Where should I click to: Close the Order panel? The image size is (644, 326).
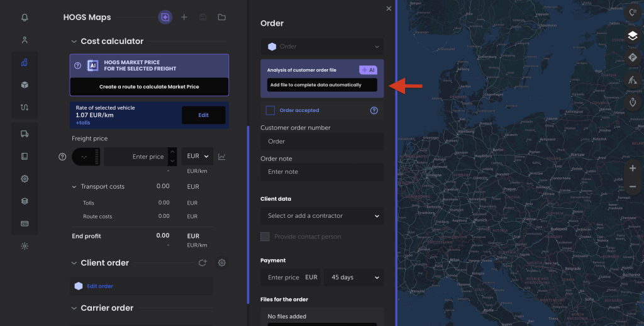pos(389,9)
